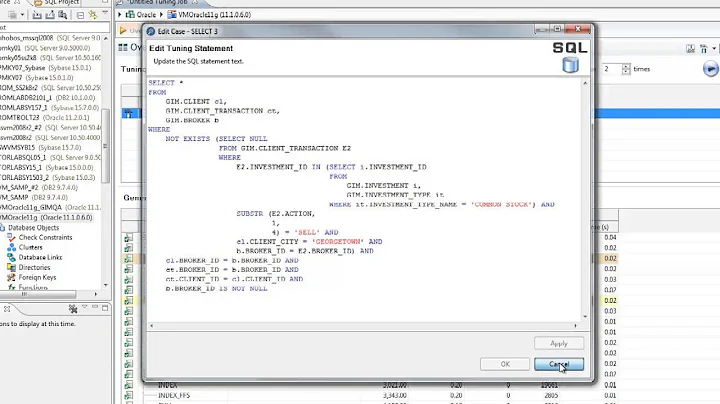Click the bottom-left panel minimize icon
This screenshot has height=404, width=720.
point(95,307)
